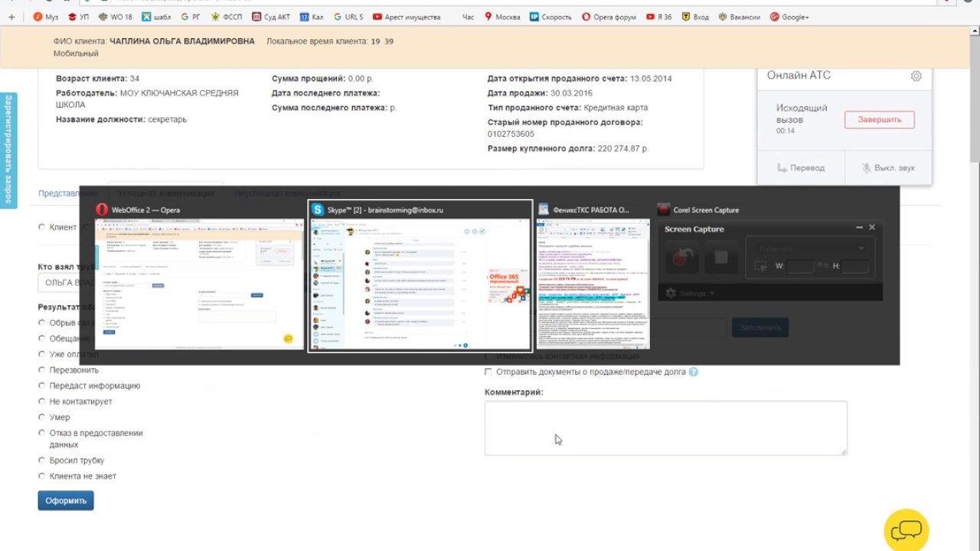Open the Москва map bookmark

pyautogui.click(x=502, y=17)
